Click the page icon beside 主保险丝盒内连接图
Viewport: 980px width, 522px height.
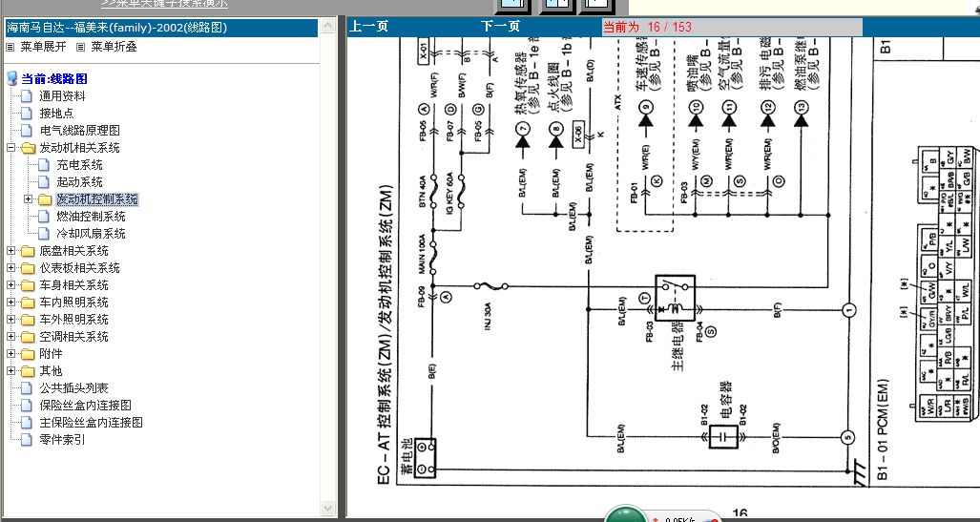point(27,423)
